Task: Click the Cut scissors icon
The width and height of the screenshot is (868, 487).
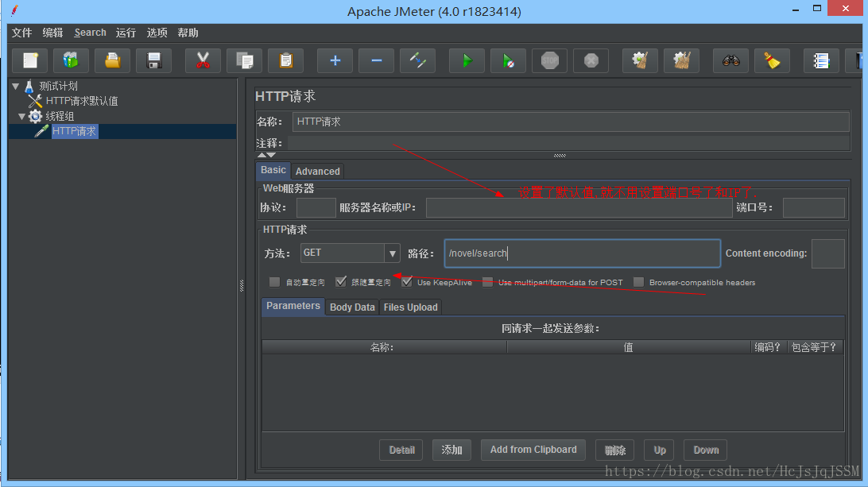Action: (203, 60)
